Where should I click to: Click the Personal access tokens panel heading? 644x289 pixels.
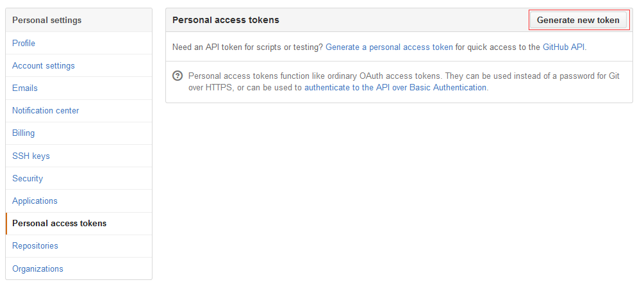pos(226,20)
